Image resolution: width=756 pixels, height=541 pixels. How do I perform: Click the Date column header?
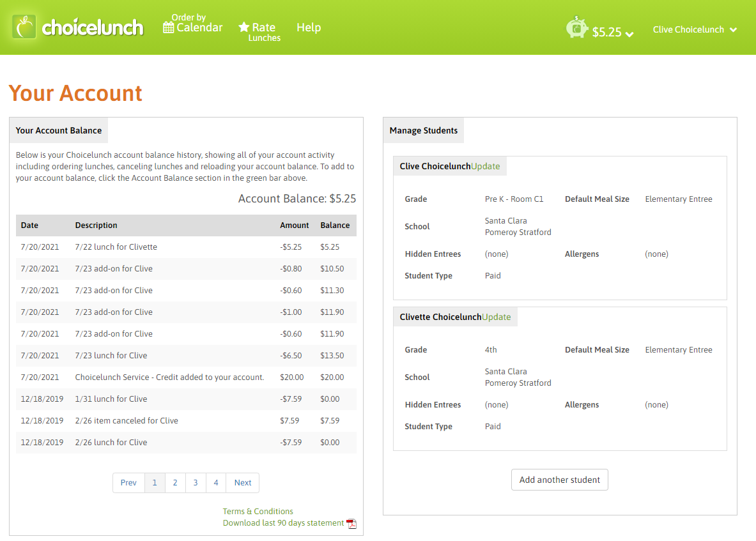[29, 225]
